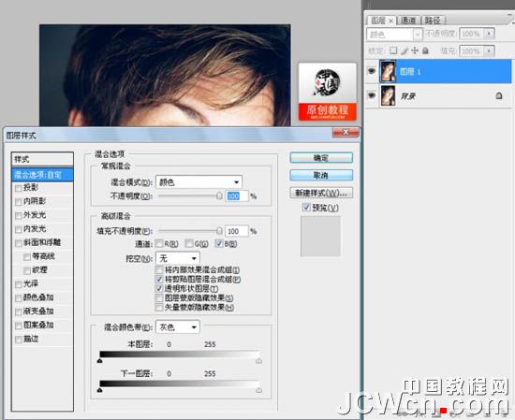Click 本图层 black slider triangle
515x420 pixels.
[100, 361]
